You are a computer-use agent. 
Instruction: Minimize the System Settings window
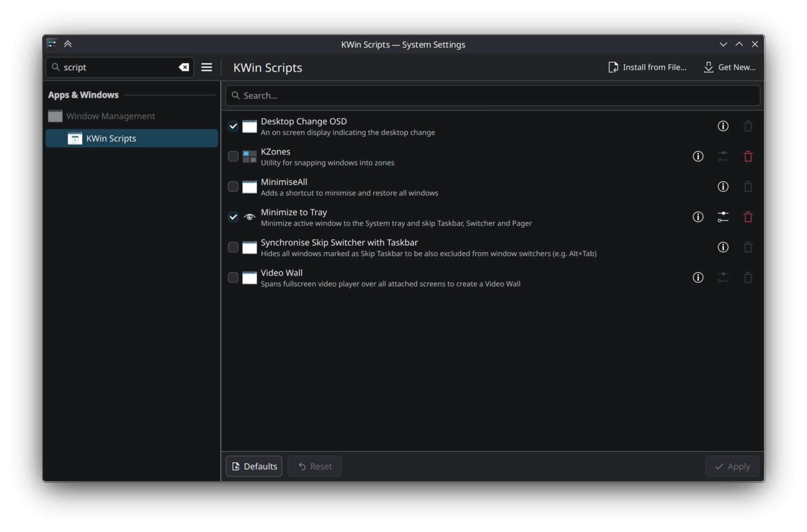[x=723, y=44]
